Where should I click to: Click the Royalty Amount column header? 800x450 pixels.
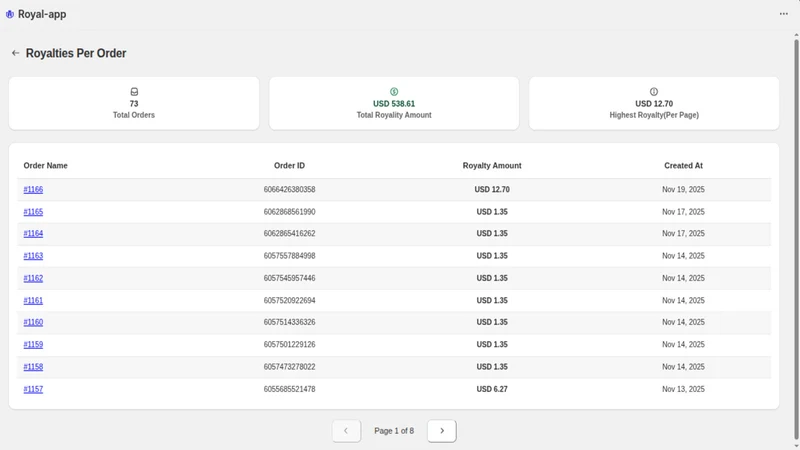click(492, 165)
